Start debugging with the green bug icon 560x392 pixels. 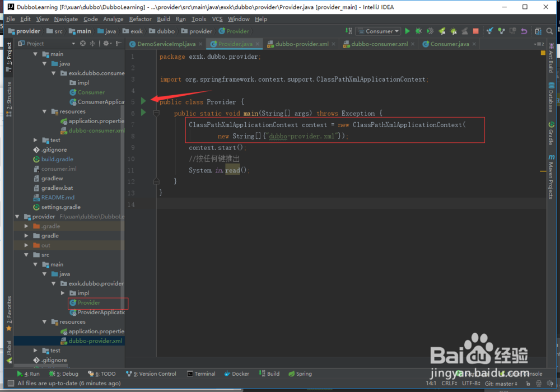[418, 31]
